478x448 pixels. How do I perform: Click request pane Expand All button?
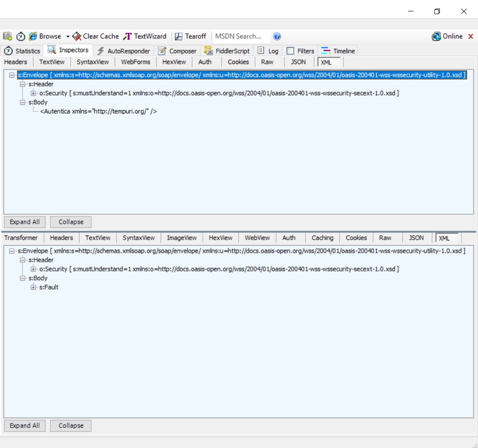(x=25, y=222)
